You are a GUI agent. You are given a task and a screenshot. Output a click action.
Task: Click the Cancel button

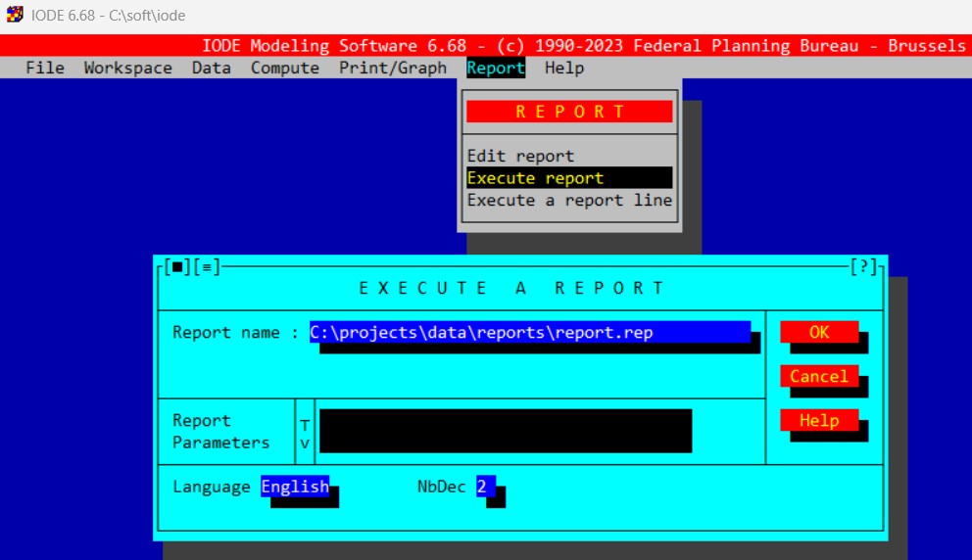(x=819, y=376)
